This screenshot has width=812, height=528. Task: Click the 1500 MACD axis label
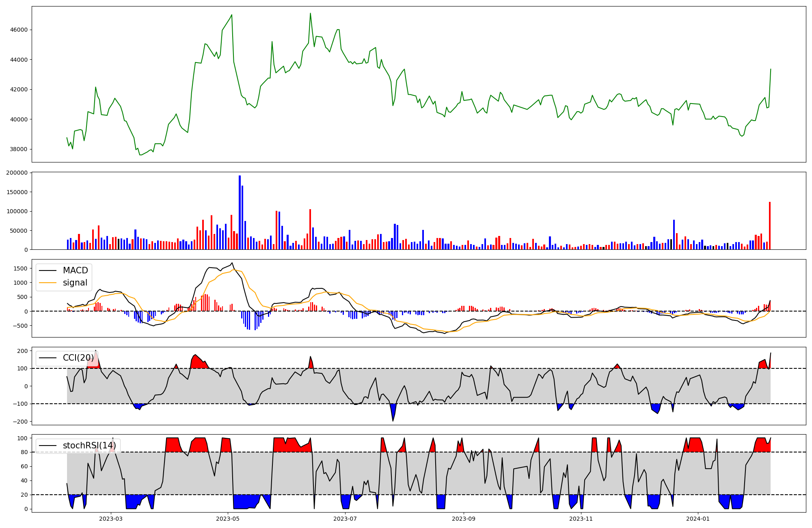[21, 268]
